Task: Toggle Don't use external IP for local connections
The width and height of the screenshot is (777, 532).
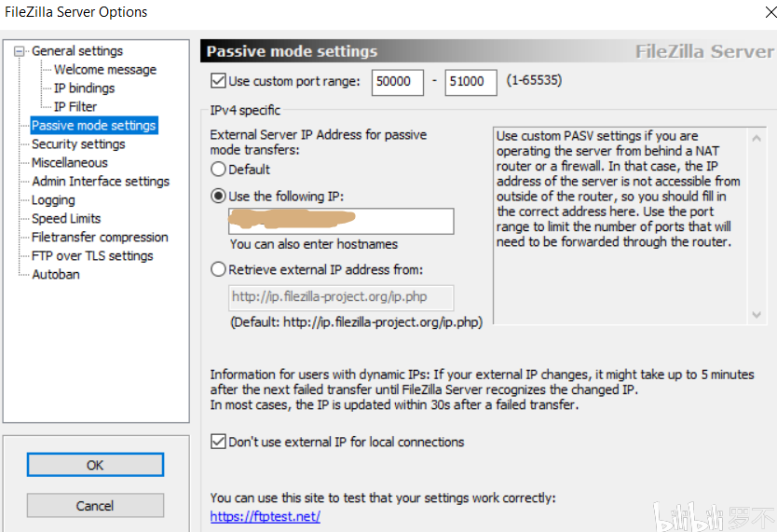Action: [218, 442]
